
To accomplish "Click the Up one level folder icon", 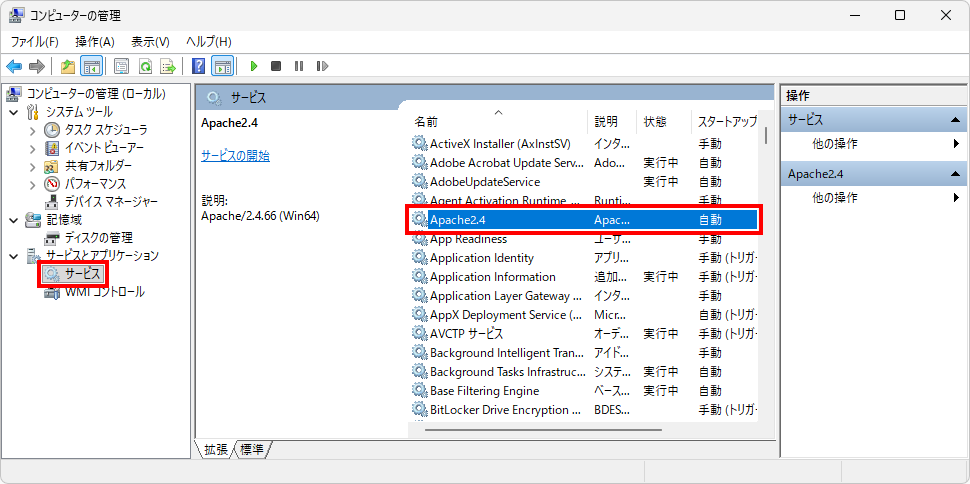I will (67, 66).
